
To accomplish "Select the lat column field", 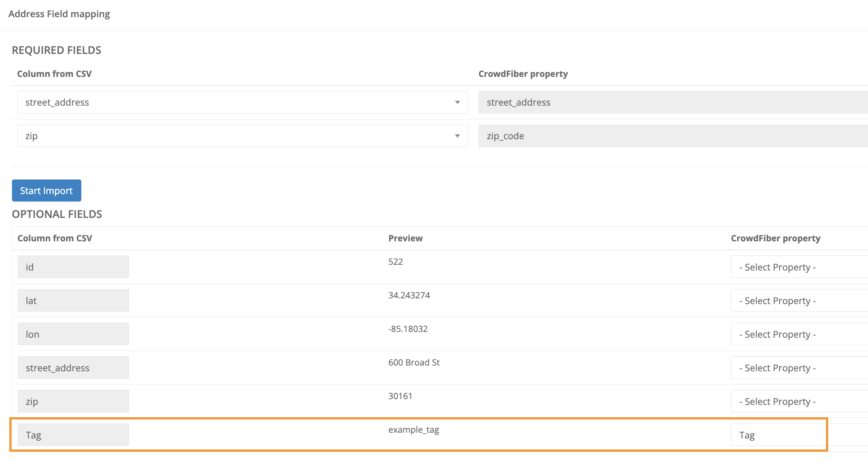I will [x=73, y=301].
